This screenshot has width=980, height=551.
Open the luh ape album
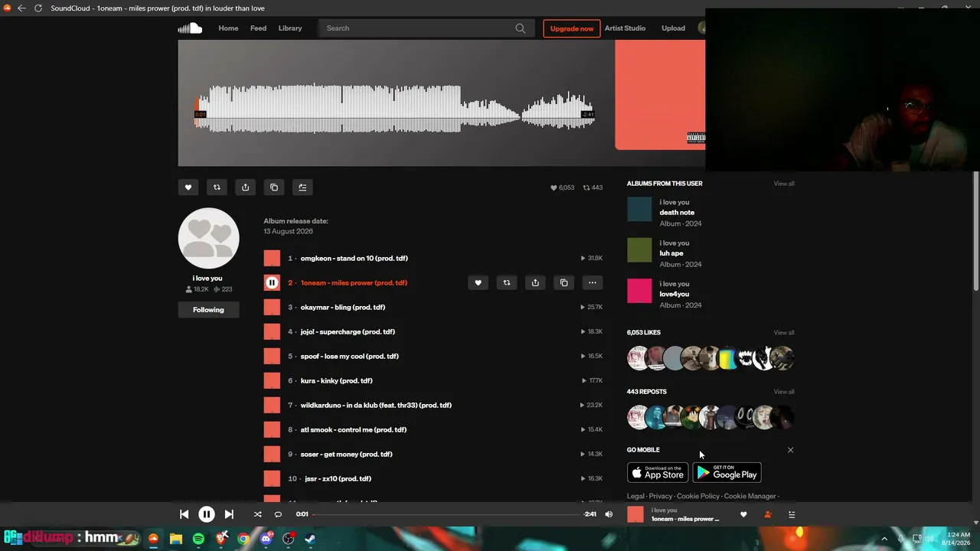click(671, 253)
